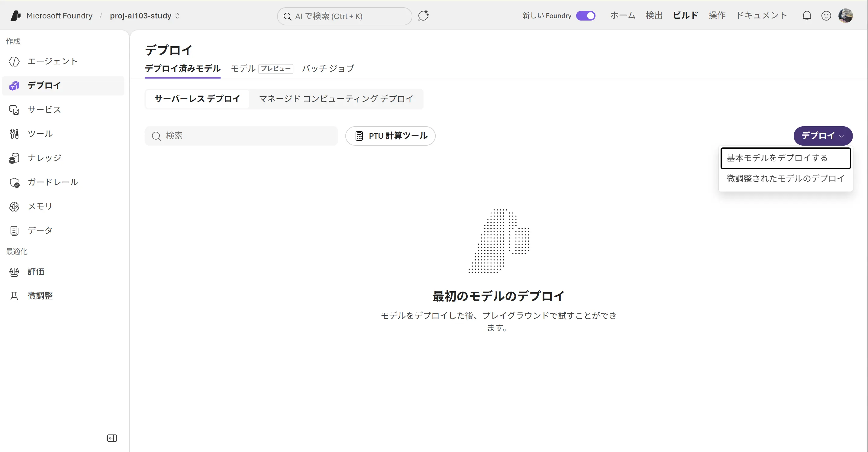Open メモリ label in the sidebar
Screen dimensions: 868x452
(x=40, y=206)
